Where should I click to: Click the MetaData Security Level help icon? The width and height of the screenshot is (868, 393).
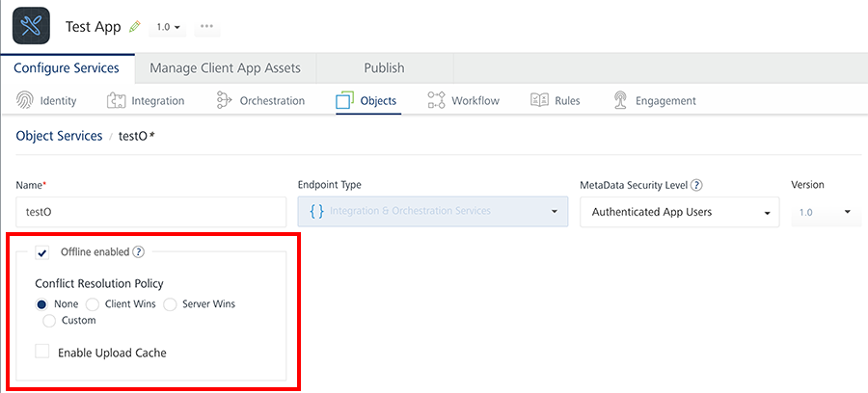point(696,185)
